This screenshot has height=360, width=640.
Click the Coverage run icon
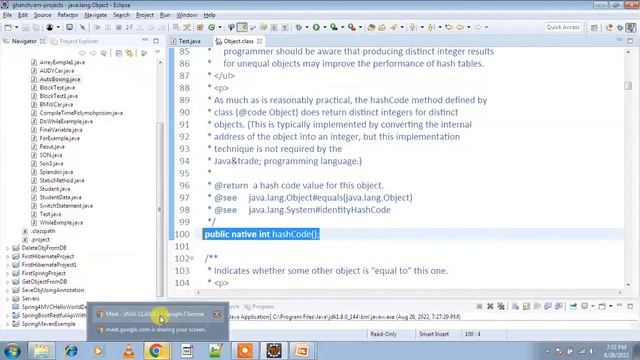(334, 27)
